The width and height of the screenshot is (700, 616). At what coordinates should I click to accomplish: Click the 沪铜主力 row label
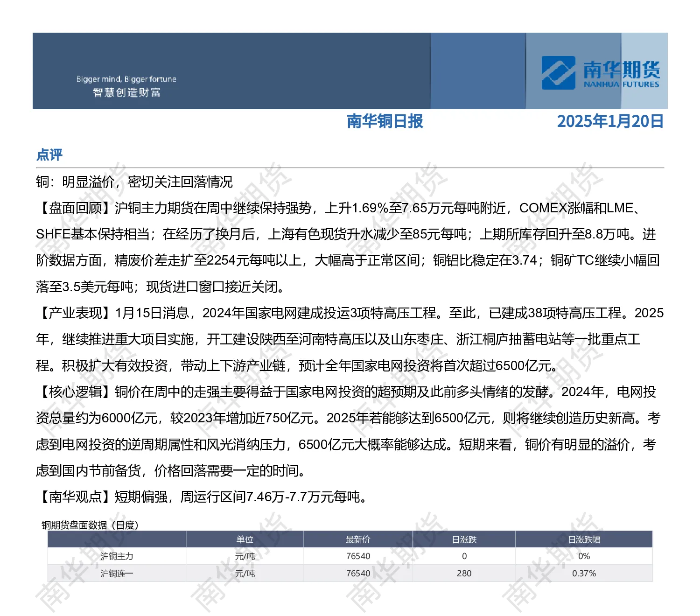pos(117,556)
